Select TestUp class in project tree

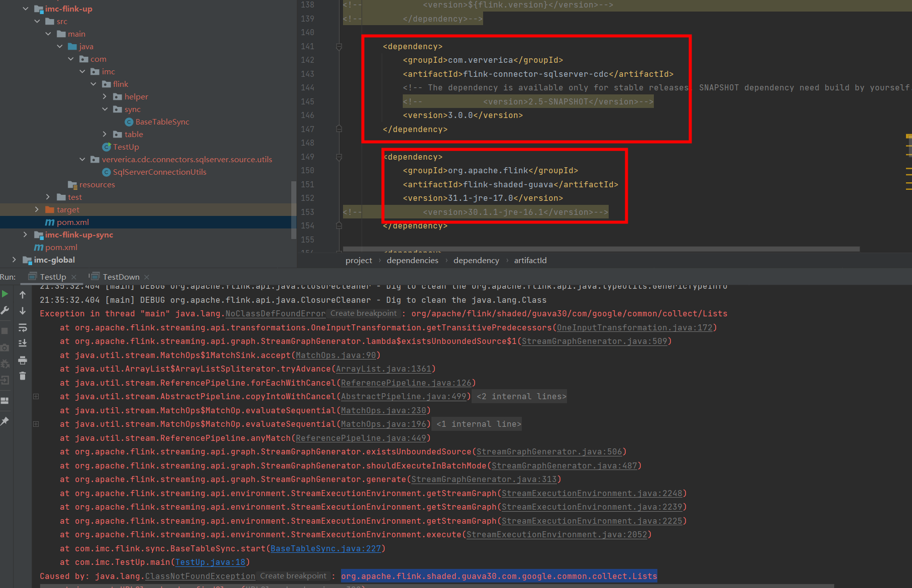pyautogui.click(x=126, y=147)
